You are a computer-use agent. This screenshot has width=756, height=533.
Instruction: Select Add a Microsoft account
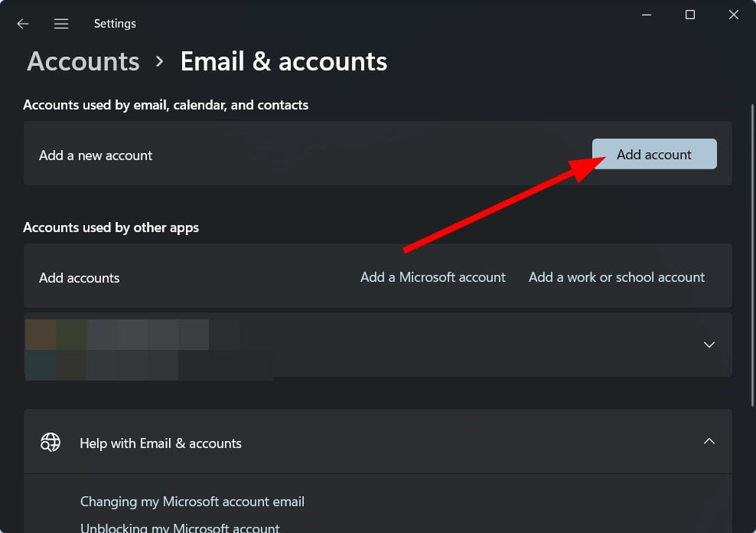coord(432,277)
